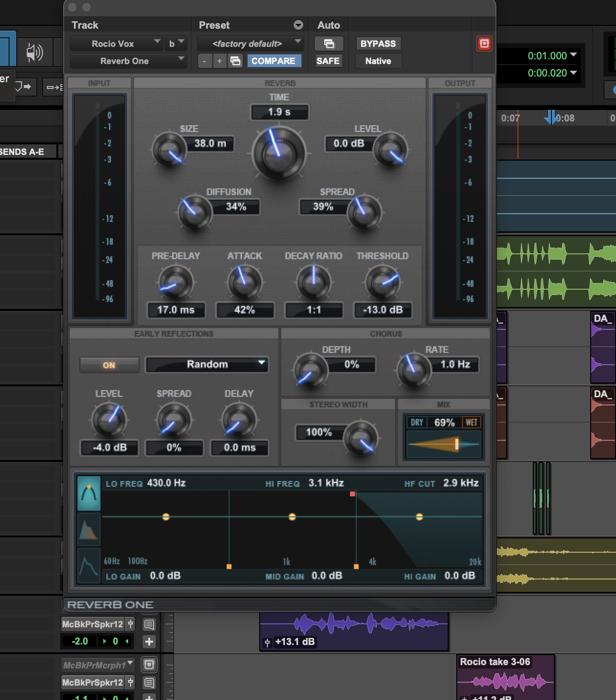The height and width of the screenshot is (700, 616).
Task: Click the LO FREQ crossover marker at 430 Hz
Action: click(229, 567)
